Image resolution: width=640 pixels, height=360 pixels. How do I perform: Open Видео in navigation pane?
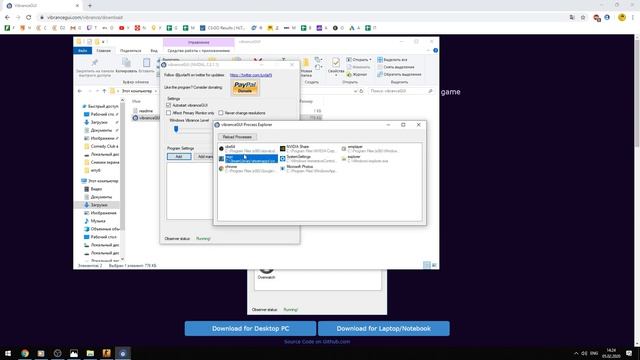coord(93,189)
